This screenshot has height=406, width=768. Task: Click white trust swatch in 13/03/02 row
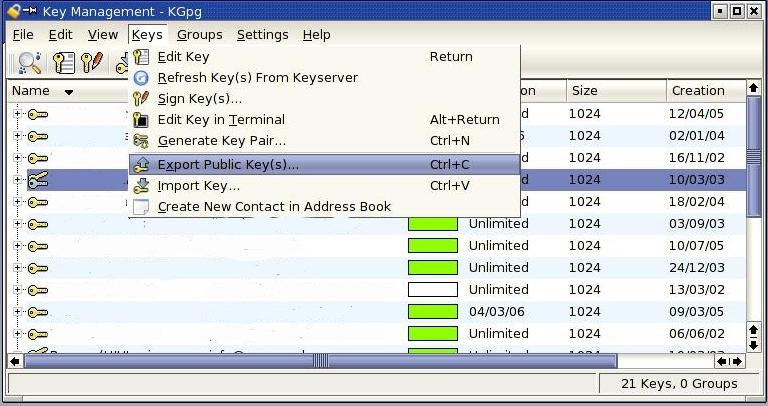point(433,290)
